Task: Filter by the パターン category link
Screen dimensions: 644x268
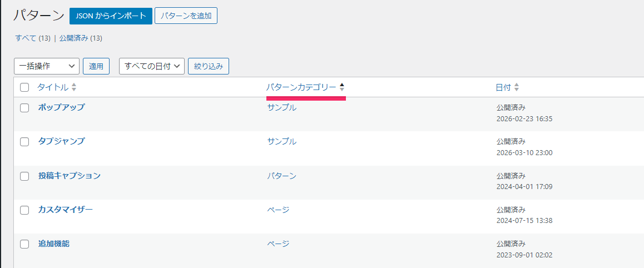Action: pyautogui.click(x=281, y=176)
